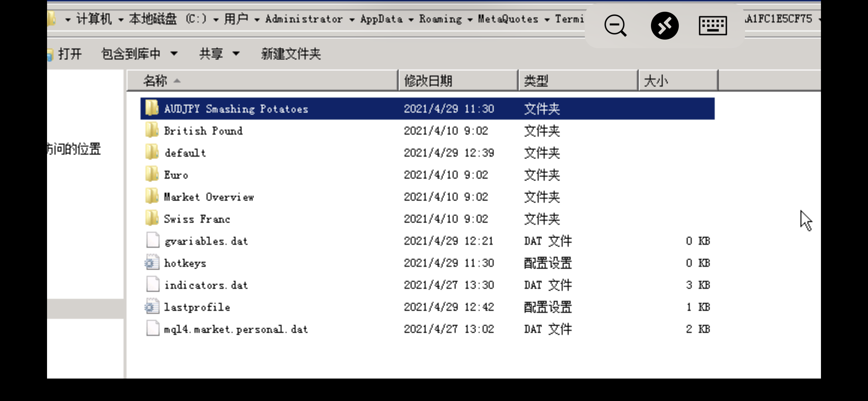Viewport: 868px width, 401px height.
Task: Click the lastprofile config file icon
Action: pyautogui.click(x=152, y=307)
